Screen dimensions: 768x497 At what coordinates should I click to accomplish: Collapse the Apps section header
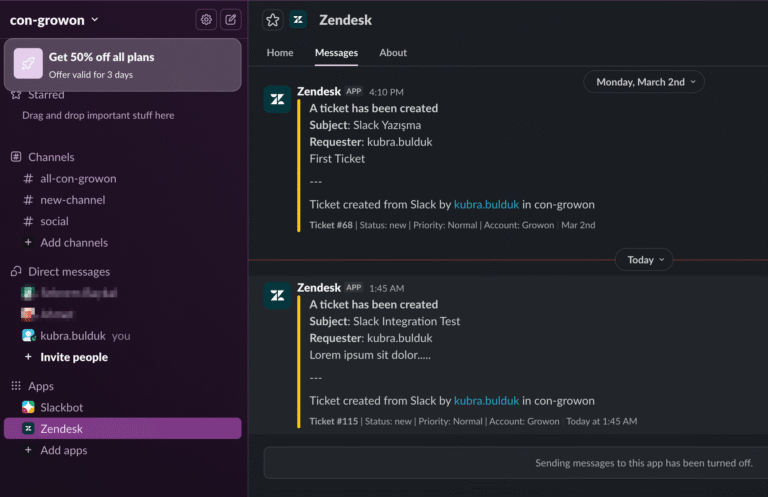tap(41, 386)
